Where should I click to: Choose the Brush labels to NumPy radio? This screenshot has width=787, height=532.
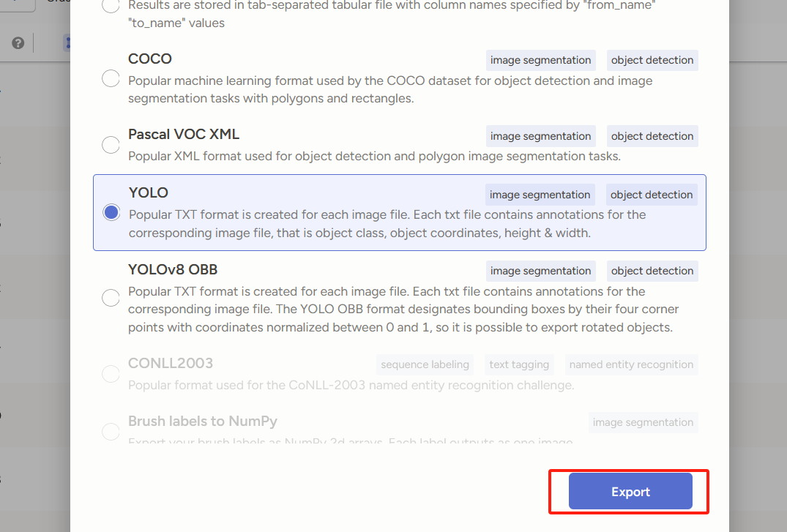[x=111, y=432]
